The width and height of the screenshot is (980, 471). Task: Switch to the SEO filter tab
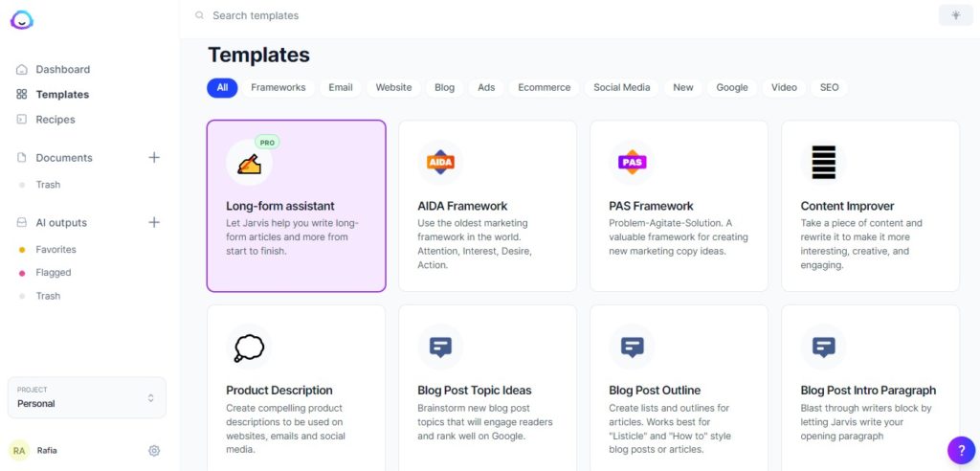point(830,87)
